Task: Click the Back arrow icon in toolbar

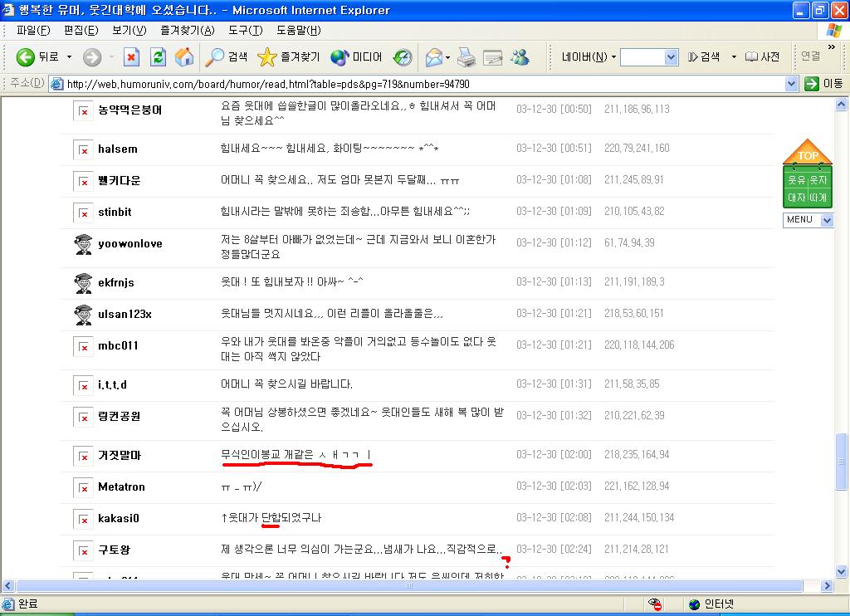Action: [x=26, y=57]
